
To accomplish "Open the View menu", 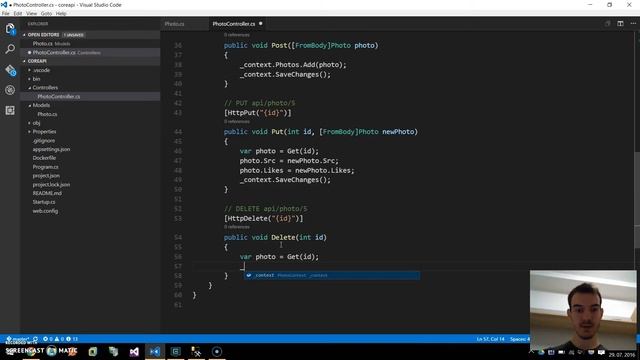I will 31,13.
